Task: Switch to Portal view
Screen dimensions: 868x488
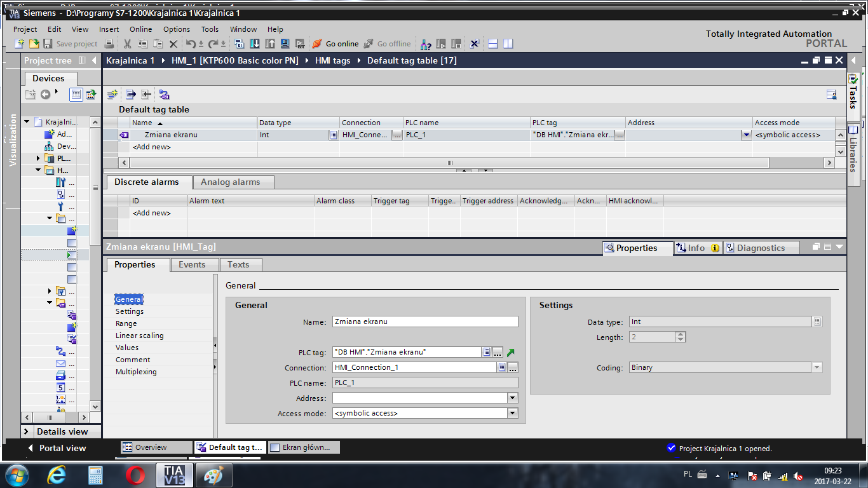Action: coord(57,448)
